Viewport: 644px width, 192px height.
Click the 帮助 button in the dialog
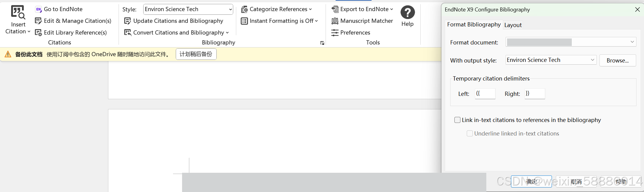coord(621,181)
